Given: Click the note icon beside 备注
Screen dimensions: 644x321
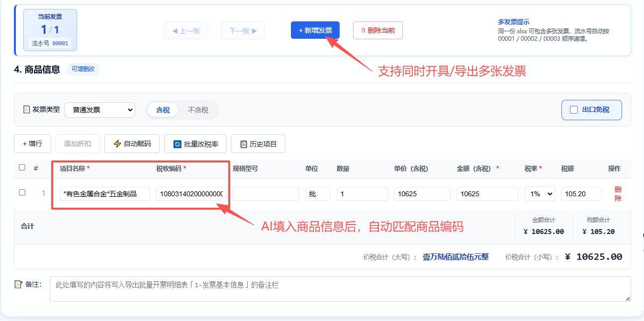Looking at the screenshot, I should (18, 284).
